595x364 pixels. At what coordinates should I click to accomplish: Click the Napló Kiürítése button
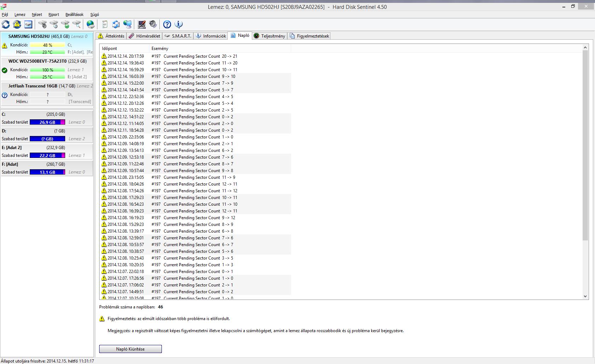point(130,349)
